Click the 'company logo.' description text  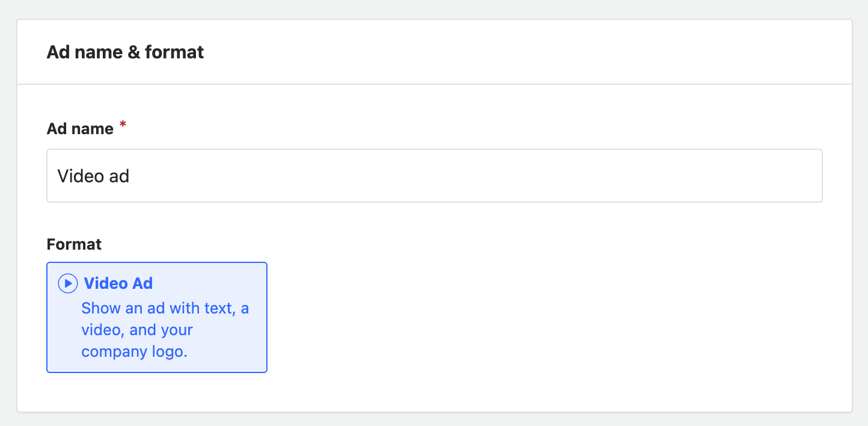[x=135, y=351]
